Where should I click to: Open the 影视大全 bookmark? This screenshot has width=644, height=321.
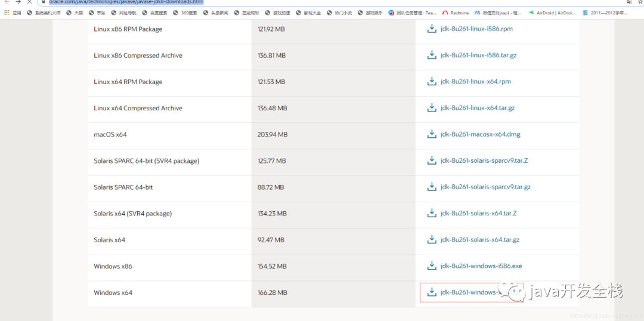pos(308,13)
